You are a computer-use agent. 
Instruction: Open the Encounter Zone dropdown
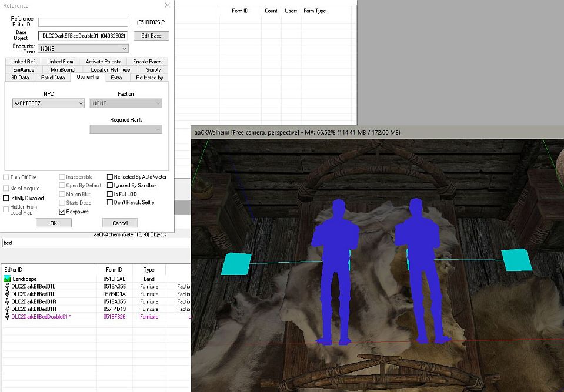click(x=83, y=49)
